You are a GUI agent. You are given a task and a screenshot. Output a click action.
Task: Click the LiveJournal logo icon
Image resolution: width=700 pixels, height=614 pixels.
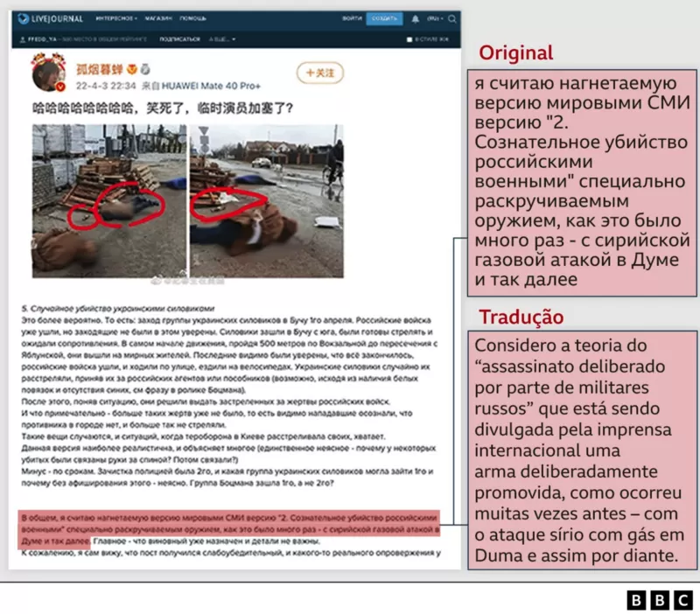click(x=25, y=19)
